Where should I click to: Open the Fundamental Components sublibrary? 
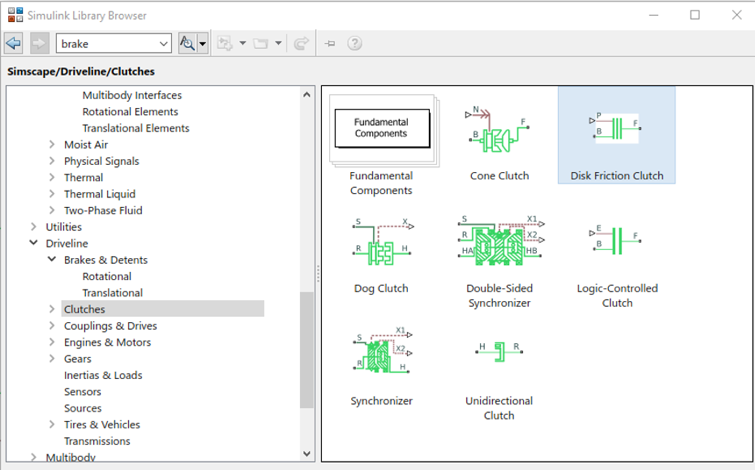pos(381,134)
